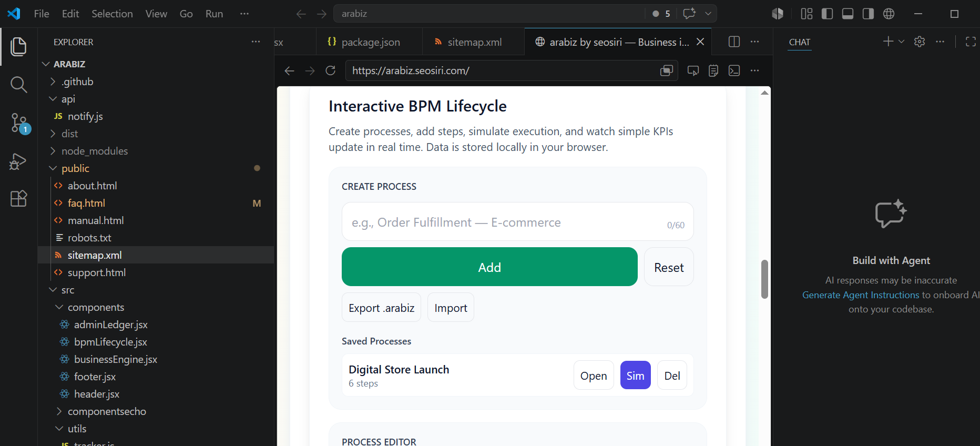Go forward in editor navigation history
The width and height of the screenshot is (980, 446).
pos(322,14)
